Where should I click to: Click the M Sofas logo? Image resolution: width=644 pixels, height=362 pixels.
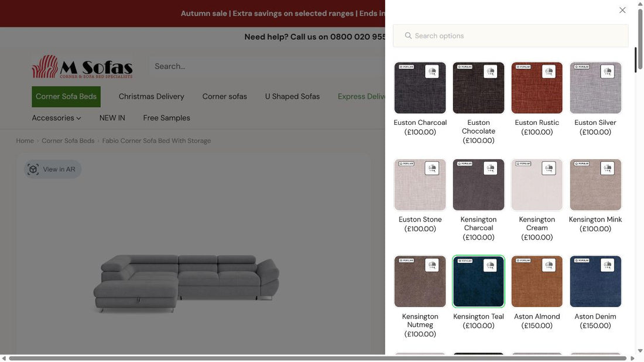(x=82, y=67)
